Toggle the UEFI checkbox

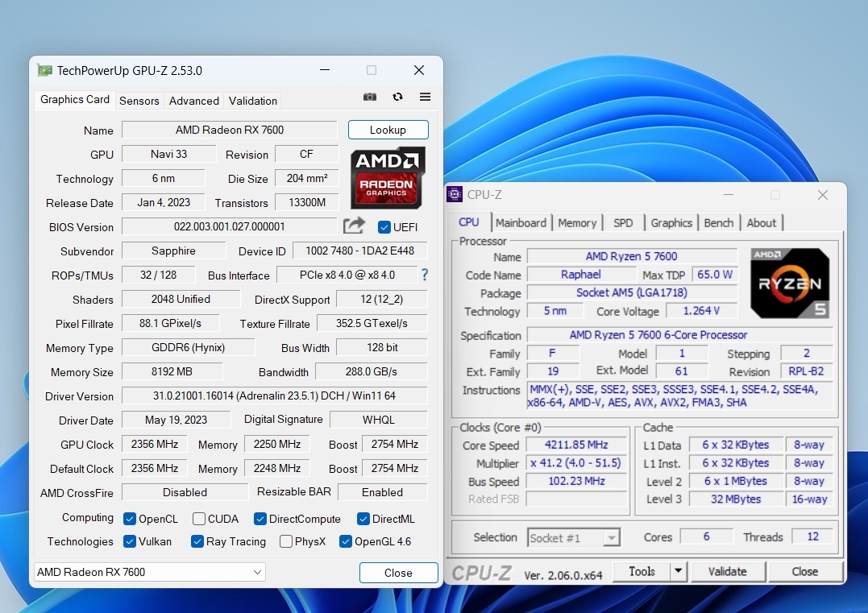tap(384, 227)
